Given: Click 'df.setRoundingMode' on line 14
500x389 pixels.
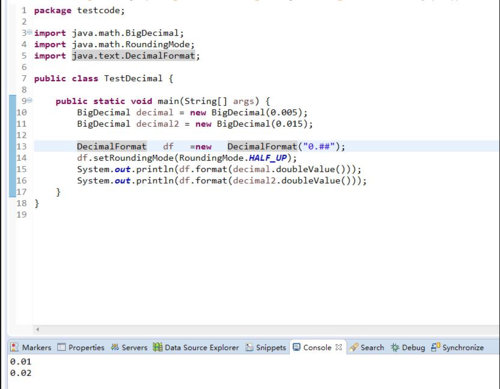Looking at the screenshot, I should click(x=125, y=158).
